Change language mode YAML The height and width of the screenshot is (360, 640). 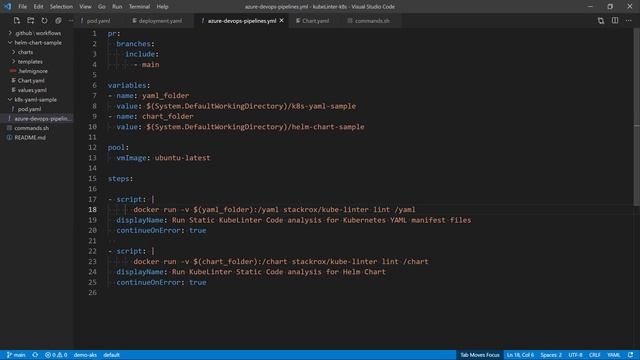(x=613, y=355)
